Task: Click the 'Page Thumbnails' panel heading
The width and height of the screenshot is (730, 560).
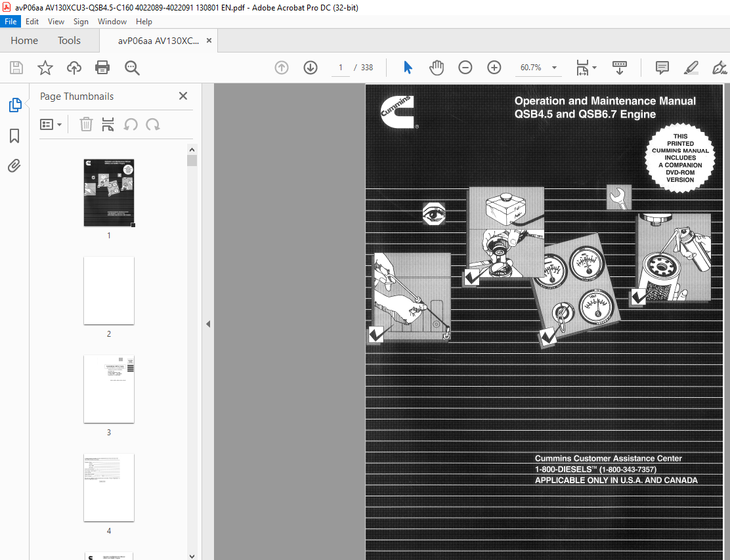Action: [77, 97]
